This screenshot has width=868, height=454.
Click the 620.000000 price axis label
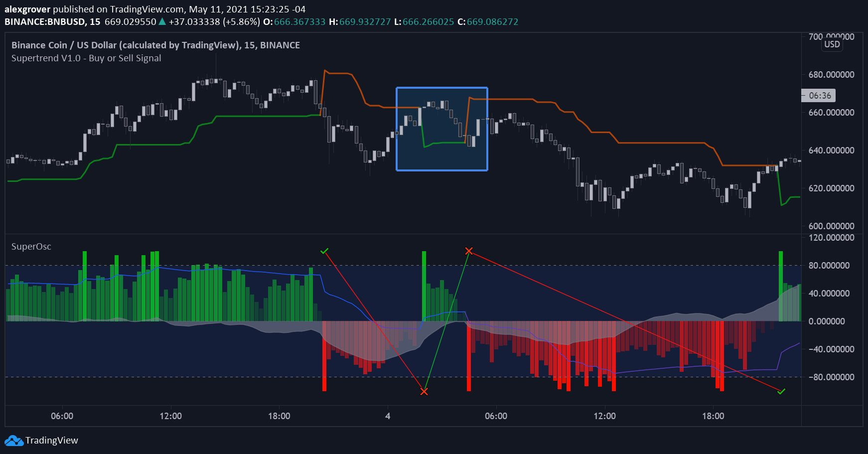click(831, 188)
